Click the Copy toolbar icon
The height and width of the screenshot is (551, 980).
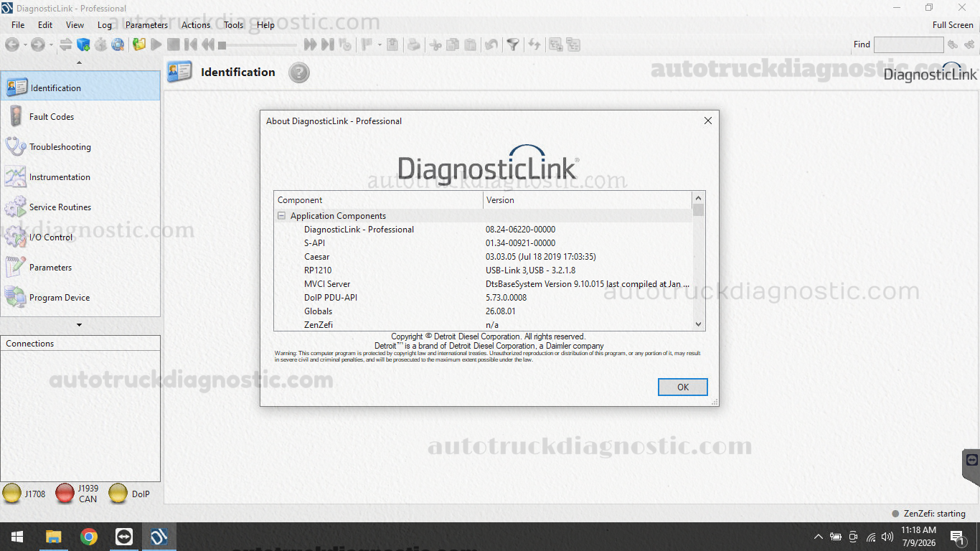click(x=453, y=44)
